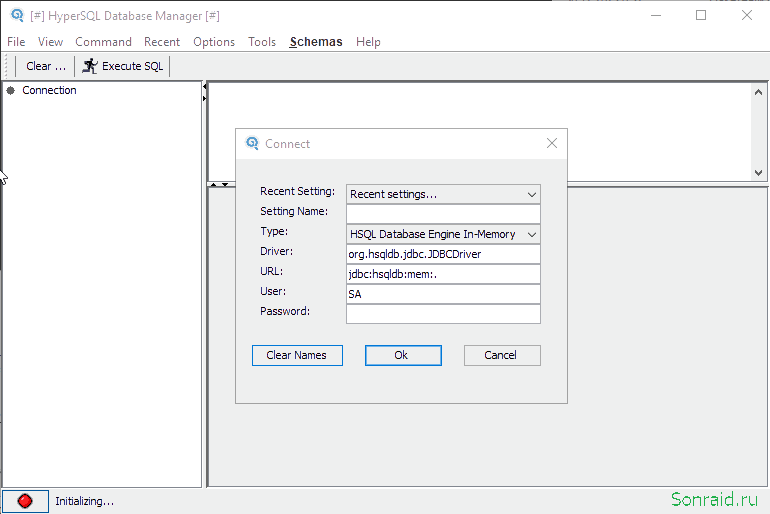This screenshot has width=770, height=514.
Task: Click the up arrow on the horizontal splitter
Action: (214, 185)
